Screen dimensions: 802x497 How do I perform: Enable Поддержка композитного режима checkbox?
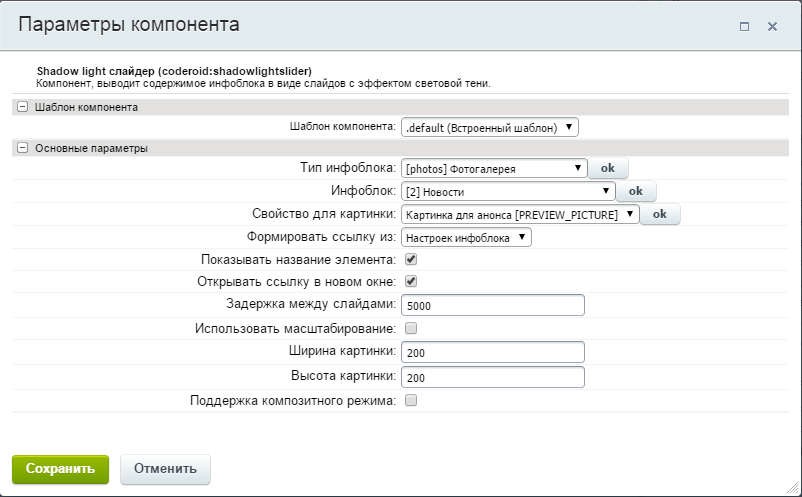point(411,400)
